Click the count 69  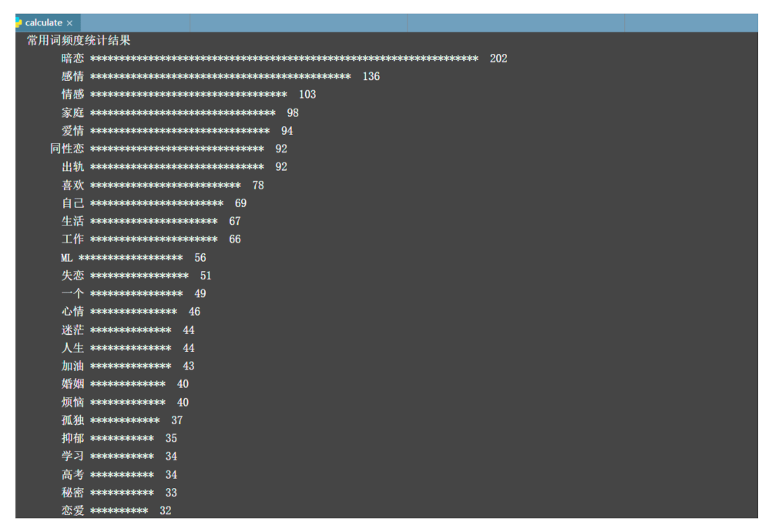240,203
